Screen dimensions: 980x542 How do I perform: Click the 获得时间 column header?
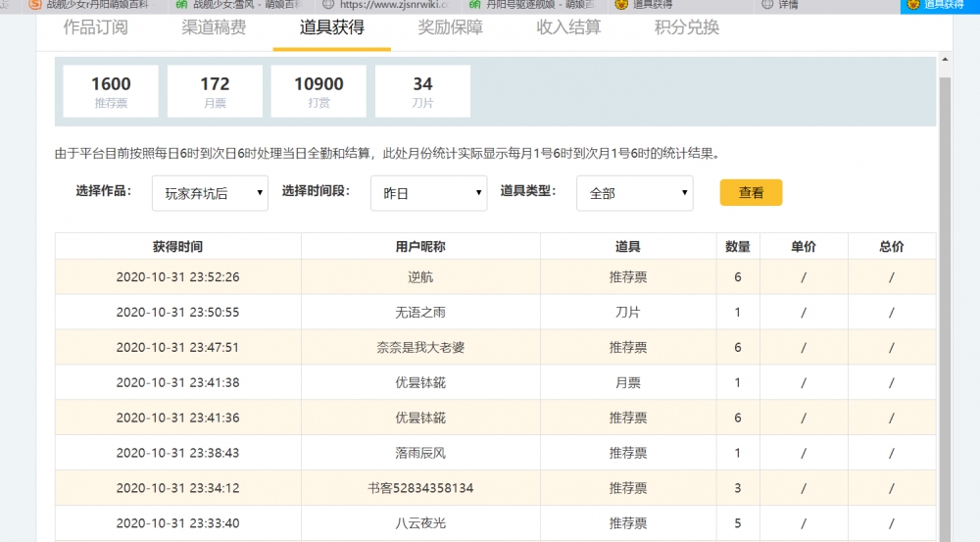click(x=177, y=247)
